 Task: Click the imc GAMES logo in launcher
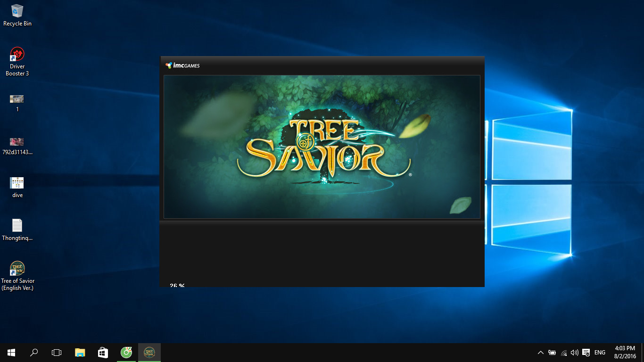[x=182, y=66]
